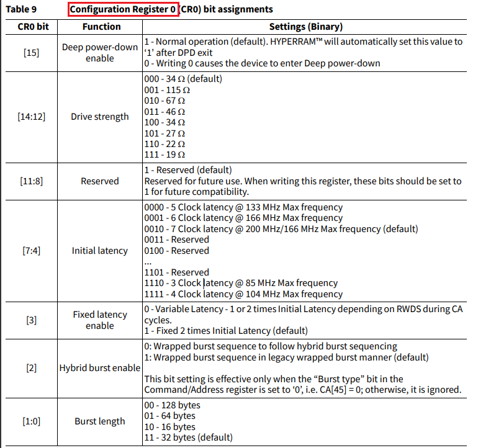Viewport: 478px width, 448px height.
Task: Click the '0000 - 5 Clock latency @ 133 MHz' line
Action: 243,207
